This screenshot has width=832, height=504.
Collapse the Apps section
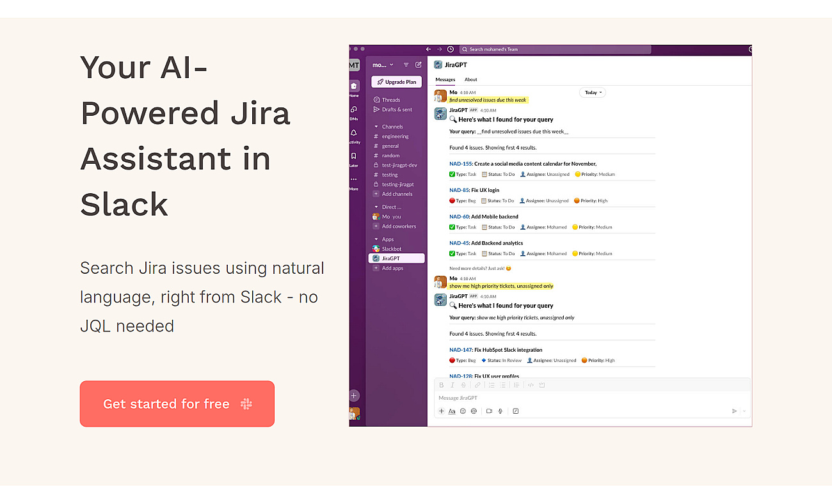pyautogui.click(x=376, y=239)
